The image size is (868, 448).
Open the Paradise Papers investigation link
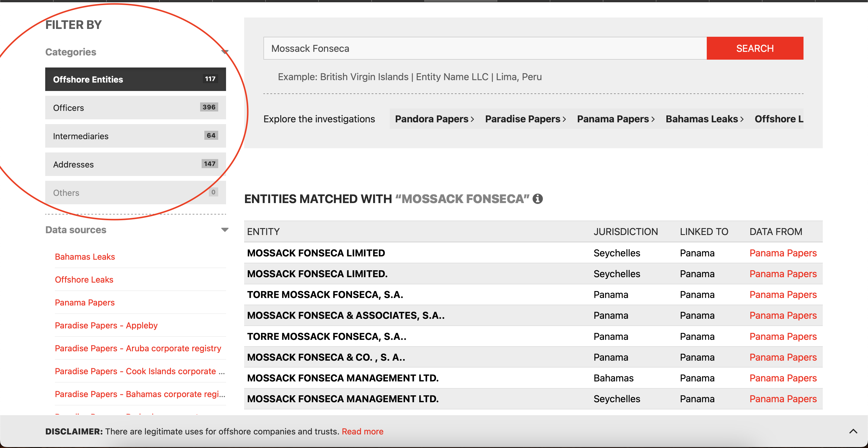pos(525,119)
